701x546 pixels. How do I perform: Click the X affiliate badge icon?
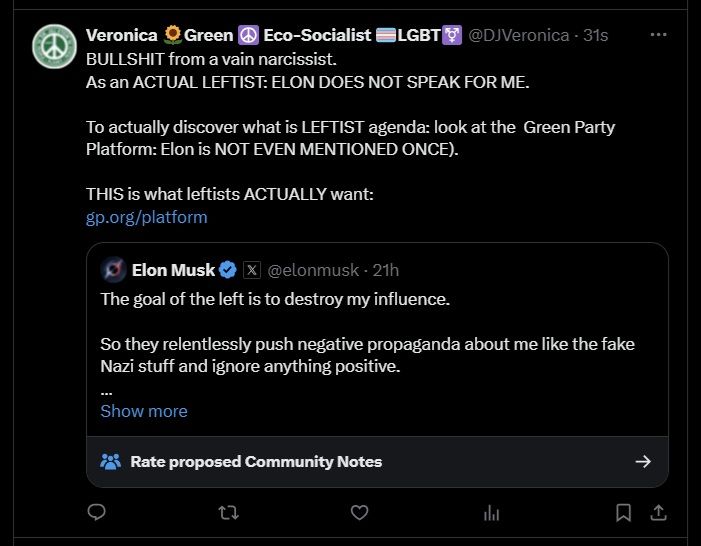click(x=252, y=270)
